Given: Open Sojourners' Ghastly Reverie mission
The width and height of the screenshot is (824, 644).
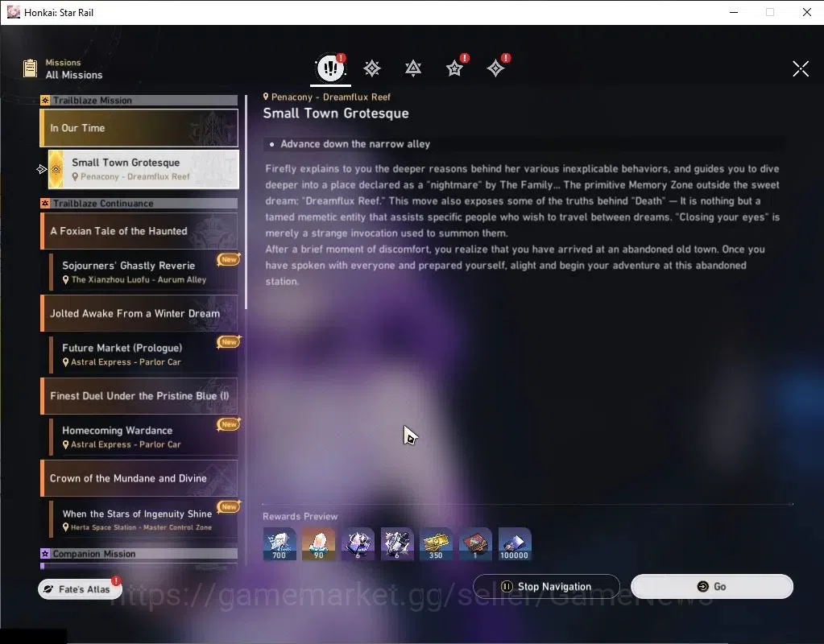Looking at the screenshot, I should point(143,272).
